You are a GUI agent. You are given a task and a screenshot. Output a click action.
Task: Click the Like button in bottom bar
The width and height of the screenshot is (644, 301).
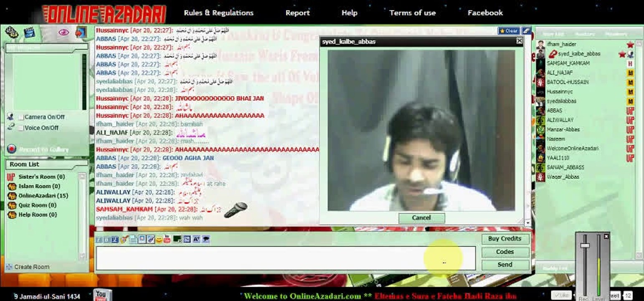click(561, 296)
